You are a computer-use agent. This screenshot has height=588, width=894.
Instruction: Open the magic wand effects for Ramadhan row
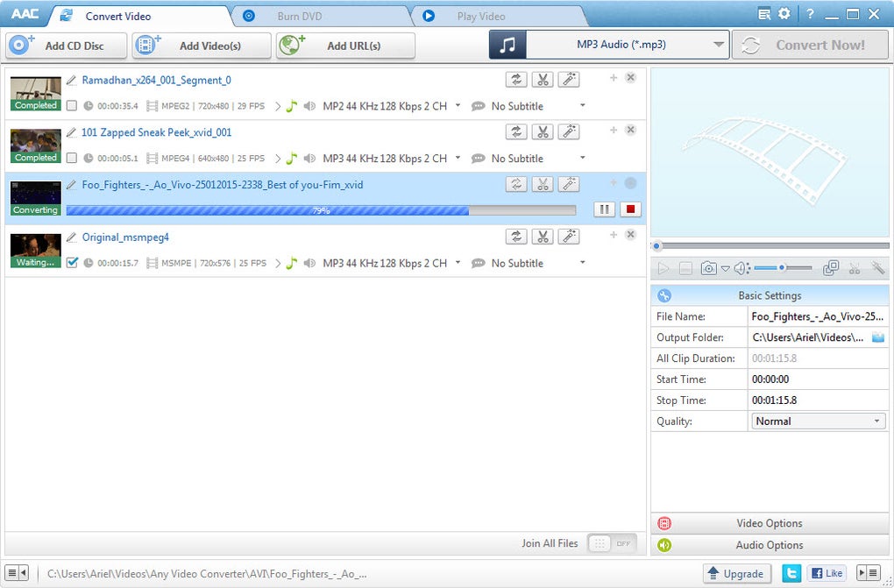[x=569, y=79]
